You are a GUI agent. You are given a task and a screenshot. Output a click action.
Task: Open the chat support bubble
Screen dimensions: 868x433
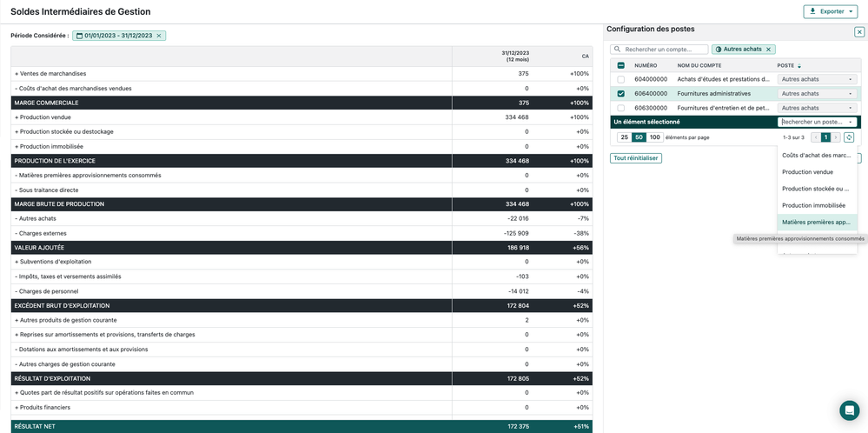(849, 410)
